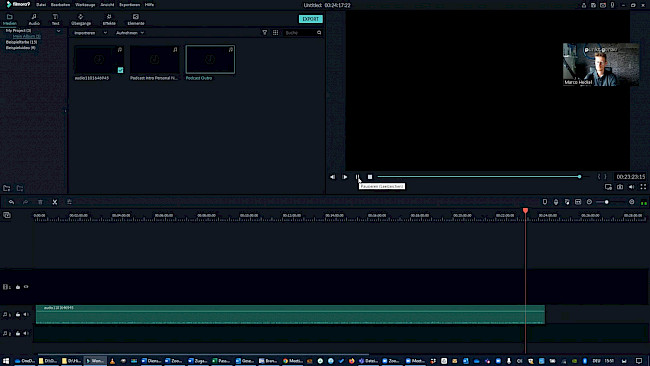Image resolution: width=650 pixels, height=366 pixels.
Task: Open the Importieren dropdown
Action: 90,33
